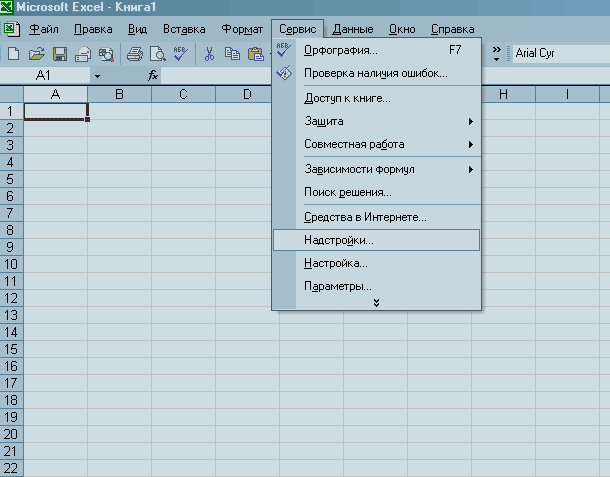Choose Средства в Интернете... menu item
The image size is (610, 477).
(x=377, y=217)
